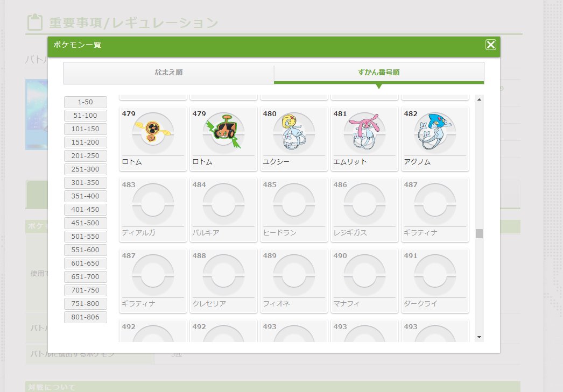Select the greyed-out 489 フィオネ card
The height and width of the screenshot is (392, 563).
pos(294,281)
